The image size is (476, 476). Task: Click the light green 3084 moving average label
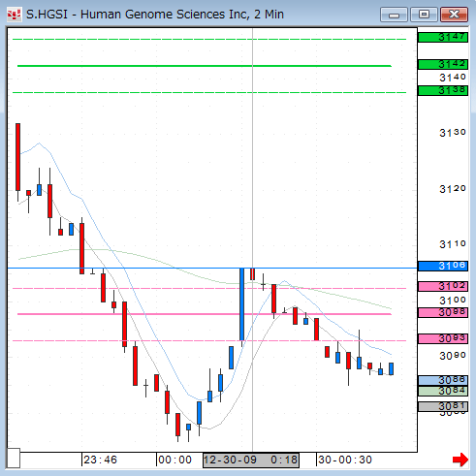coord(443,391)
